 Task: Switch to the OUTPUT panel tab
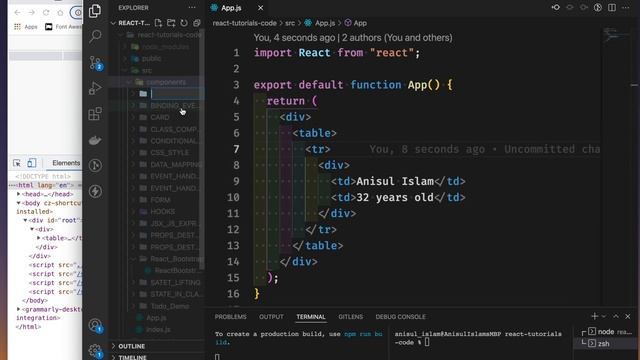pyautogui.click(x=271, y=317)
